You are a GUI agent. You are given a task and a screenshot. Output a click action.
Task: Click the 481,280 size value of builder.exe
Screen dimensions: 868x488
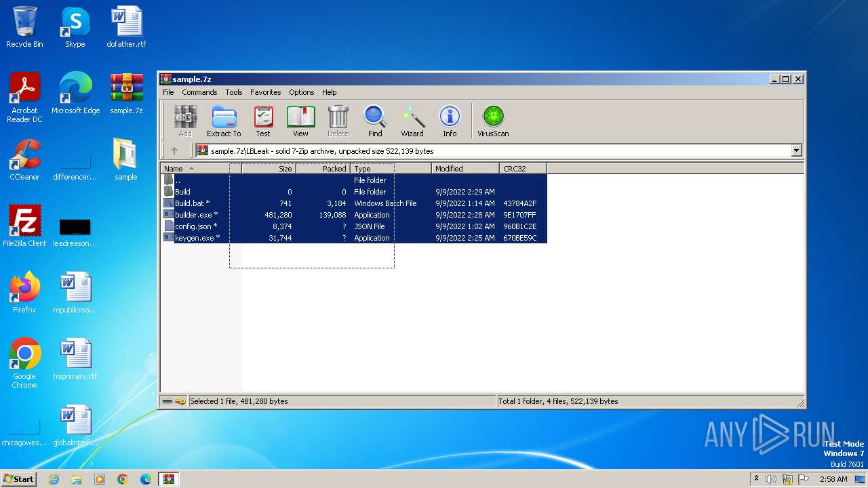[278, 215]
